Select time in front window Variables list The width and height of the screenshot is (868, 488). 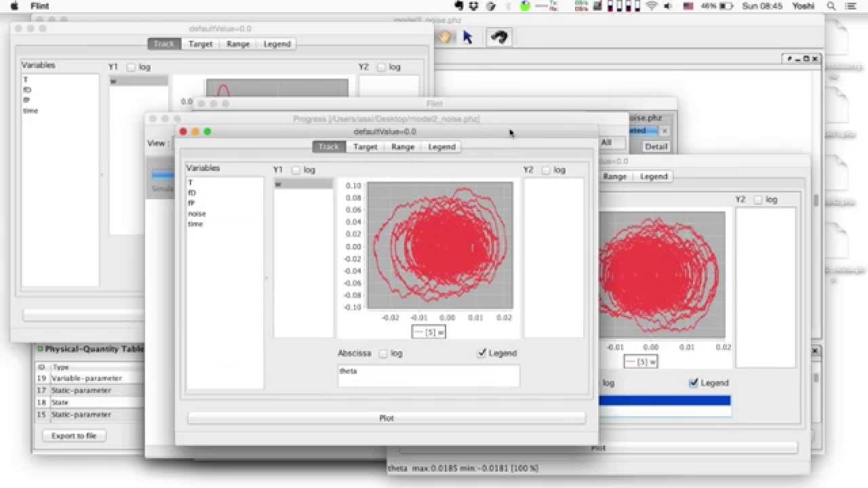(x=195, y=224)
